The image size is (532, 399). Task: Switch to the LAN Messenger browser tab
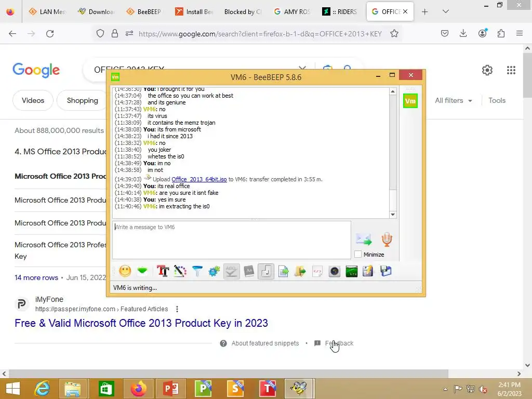(47, 11)
